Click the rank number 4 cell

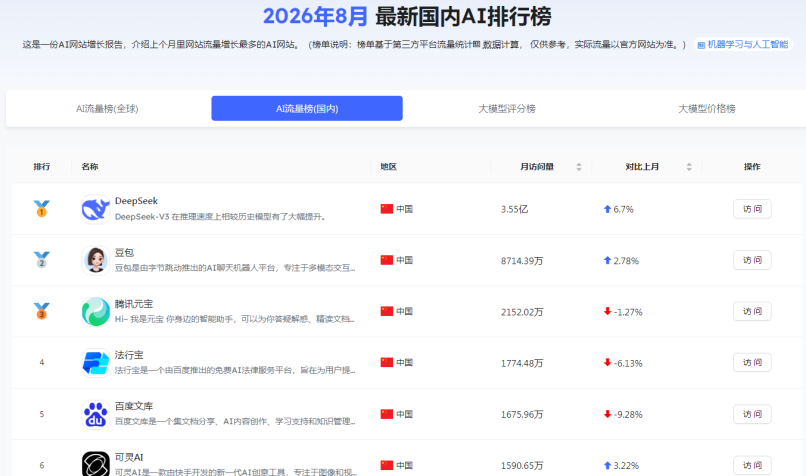pyautogui.click(x=42, y=362)
